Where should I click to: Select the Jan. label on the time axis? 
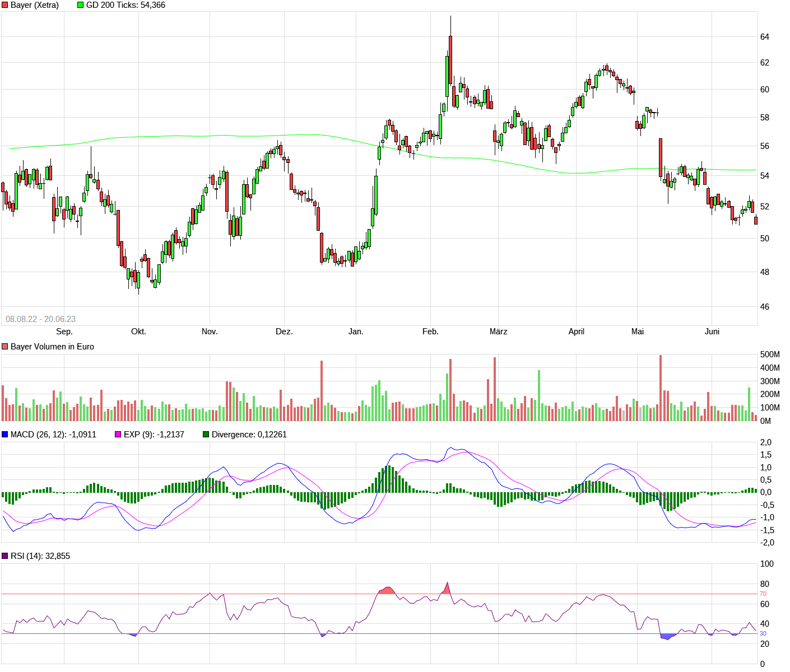click(356, 331)
